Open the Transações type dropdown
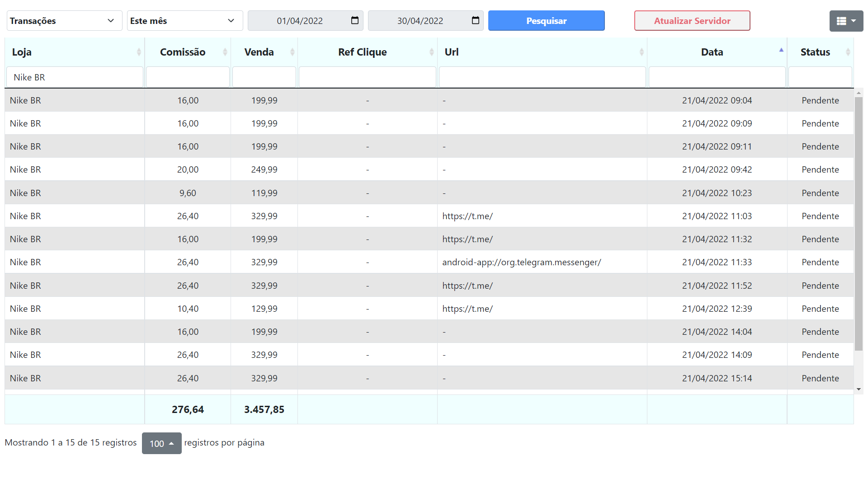 (64, 20)
